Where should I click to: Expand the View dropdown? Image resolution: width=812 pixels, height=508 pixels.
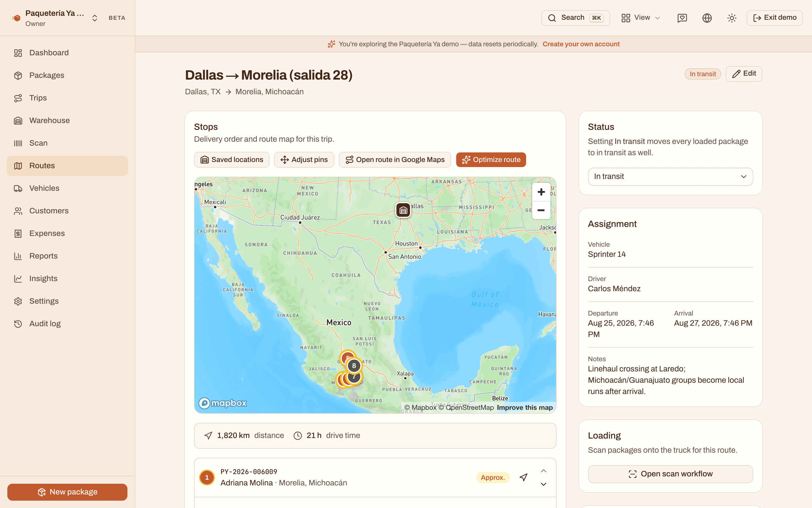pos(641,18)
